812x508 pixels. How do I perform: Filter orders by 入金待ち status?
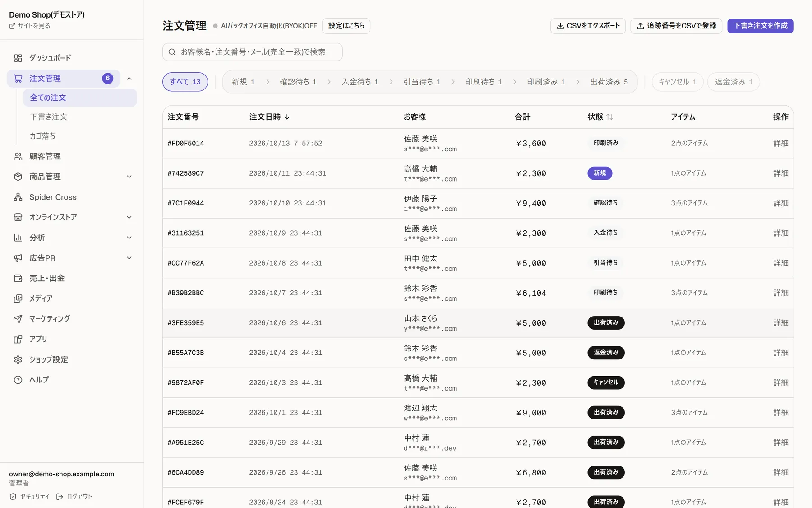(x=360, y=82)
